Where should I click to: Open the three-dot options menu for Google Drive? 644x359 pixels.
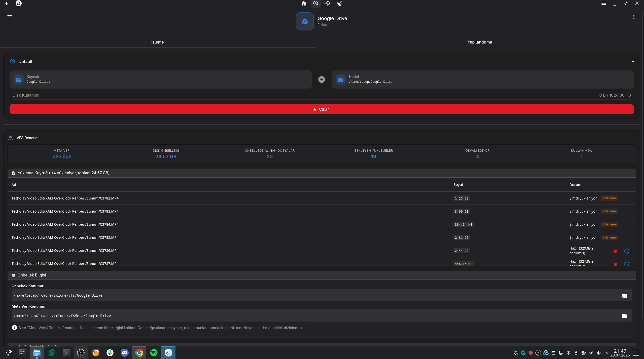634,17
